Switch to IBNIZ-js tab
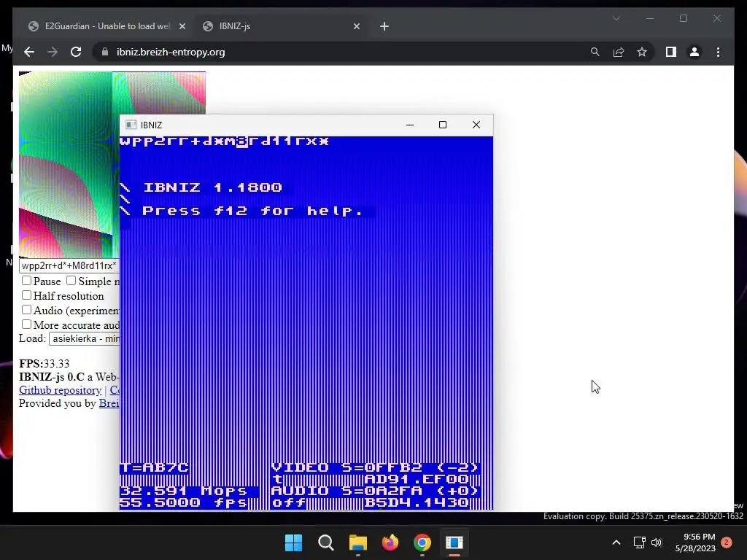747x560 pixels. [281, 26]
